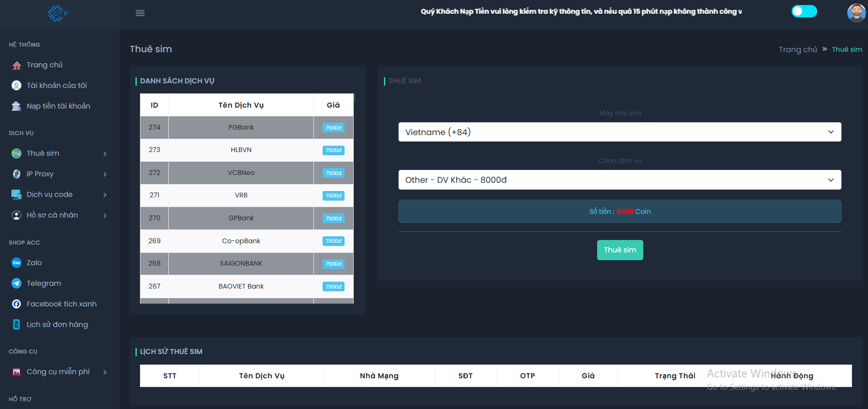Open Facebook tích xanh menu item

coord(61,304)
